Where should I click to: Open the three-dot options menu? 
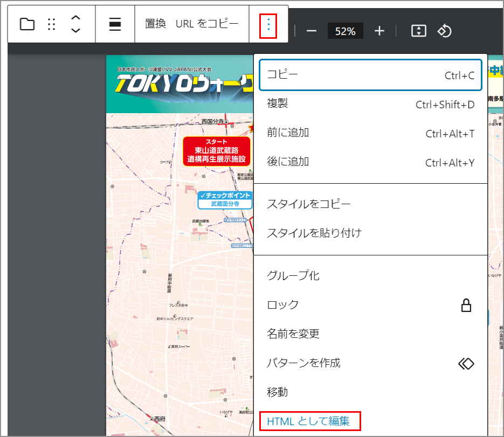[268, 24]
